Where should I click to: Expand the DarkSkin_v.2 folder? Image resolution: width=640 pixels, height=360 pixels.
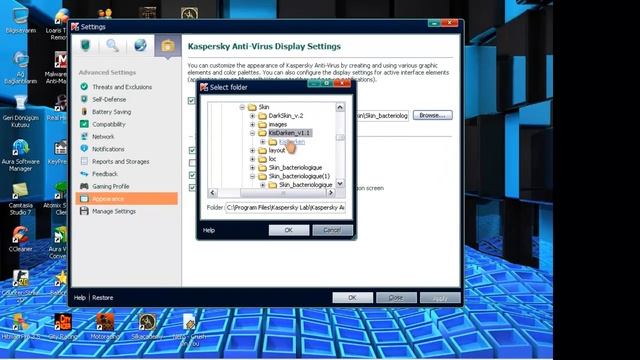tap(252, 116)
